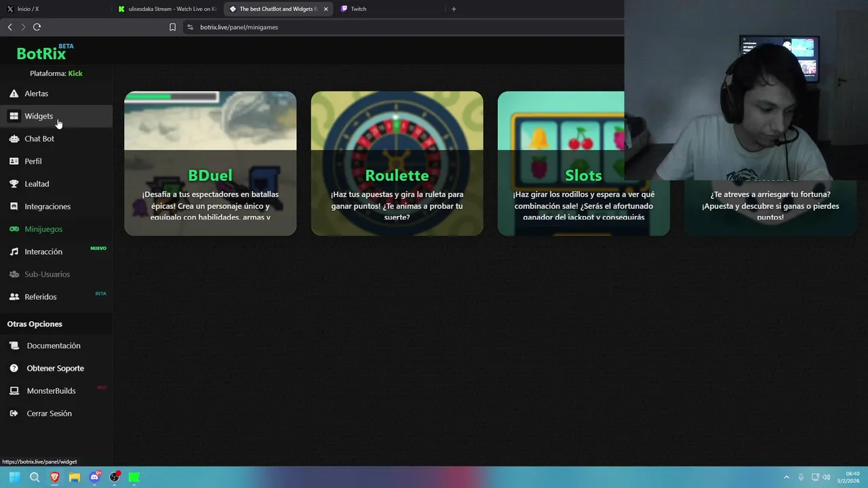Open Alertas in the sidebar menu
The height and width of the screenshot is (488, 868).
(x=37, y=94)
